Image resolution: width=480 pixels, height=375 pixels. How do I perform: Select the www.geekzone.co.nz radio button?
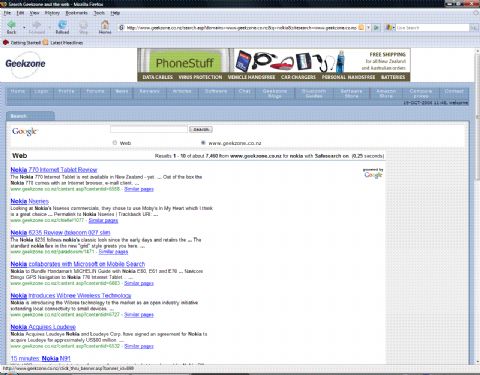[203, 143]
